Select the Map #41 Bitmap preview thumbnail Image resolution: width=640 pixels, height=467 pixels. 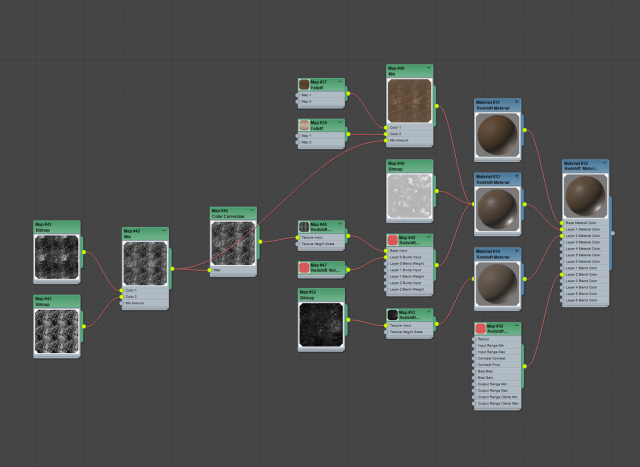point(57,257)
